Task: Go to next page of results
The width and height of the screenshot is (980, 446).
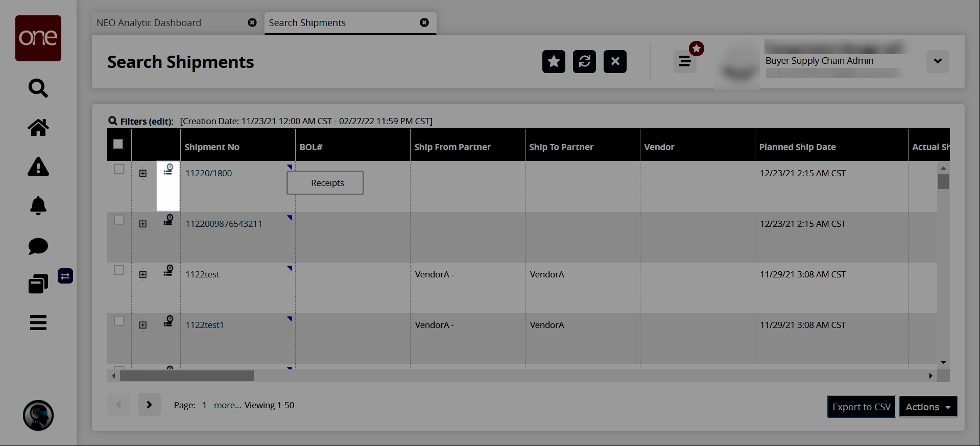Action: [149, 405]
